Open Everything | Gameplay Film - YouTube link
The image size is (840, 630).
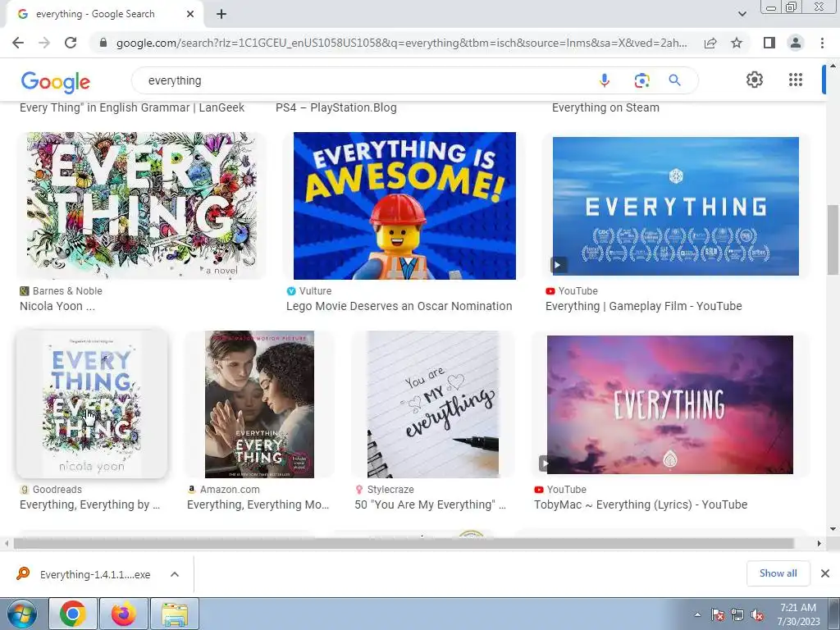coord(643,306)
